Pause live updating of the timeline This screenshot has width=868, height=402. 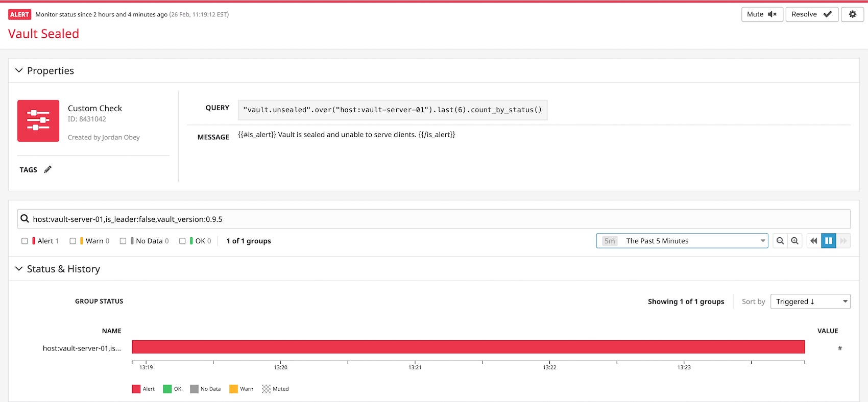(x=828, y=241)
